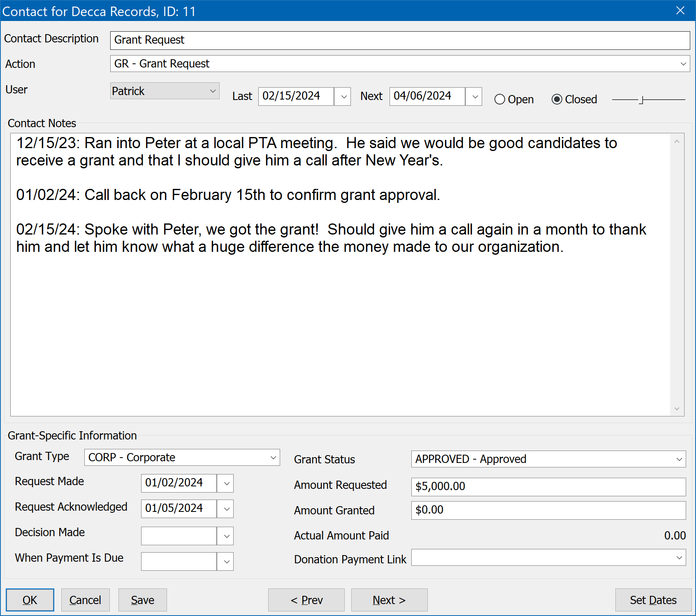Click the Grant-Specific Information heading
696x616 pixels.
[72, 436]
